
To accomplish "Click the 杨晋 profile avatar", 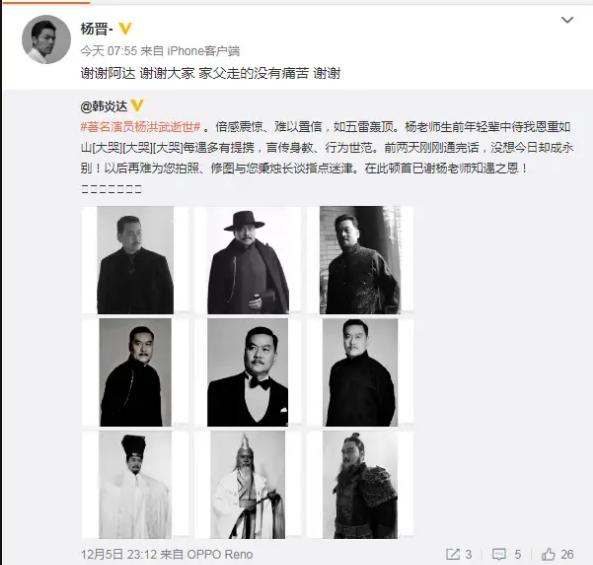I will point(46,39).
